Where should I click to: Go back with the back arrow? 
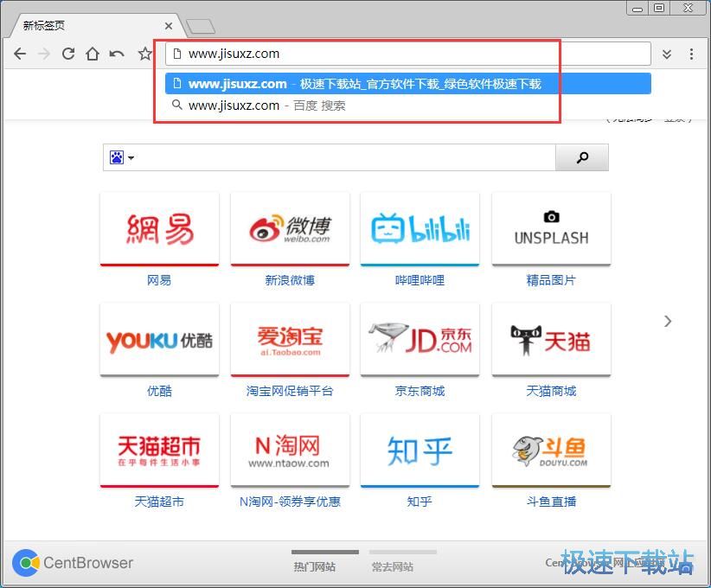tap(20, 54)
